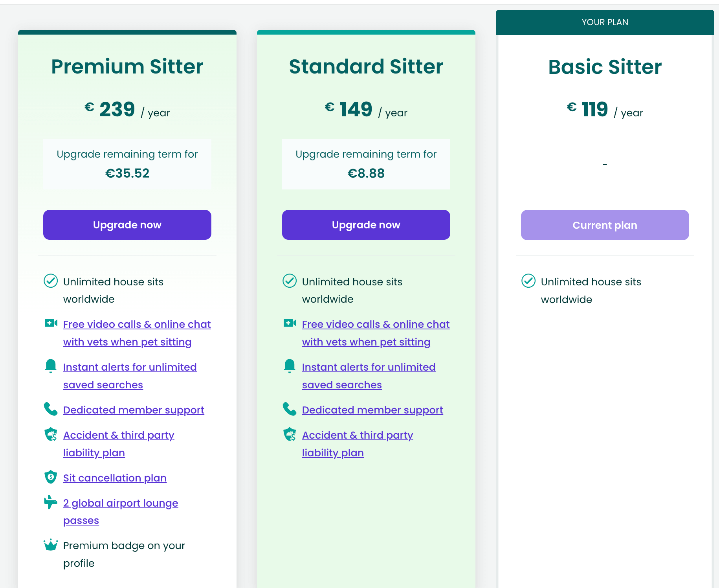This screenshot has width=719, height=588.
Task: Open Standard's Accident & third party liability link
Action: 358,444
